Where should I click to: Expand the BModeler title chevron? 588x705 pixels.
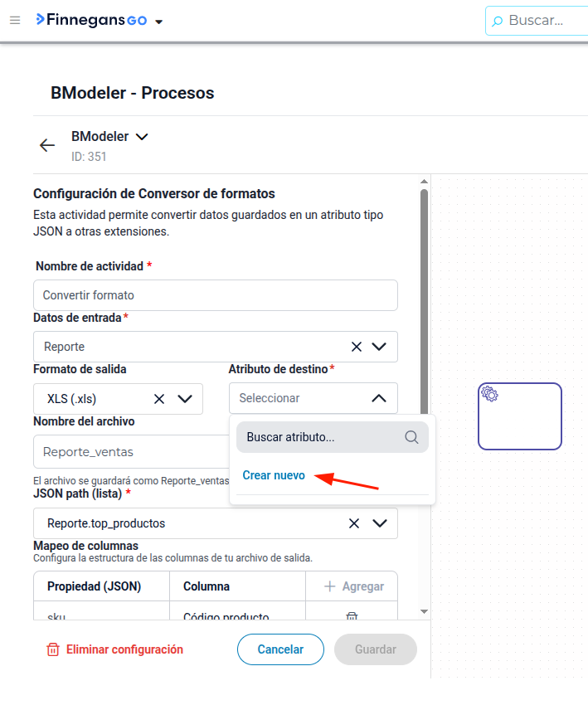(x=142, y=137)
